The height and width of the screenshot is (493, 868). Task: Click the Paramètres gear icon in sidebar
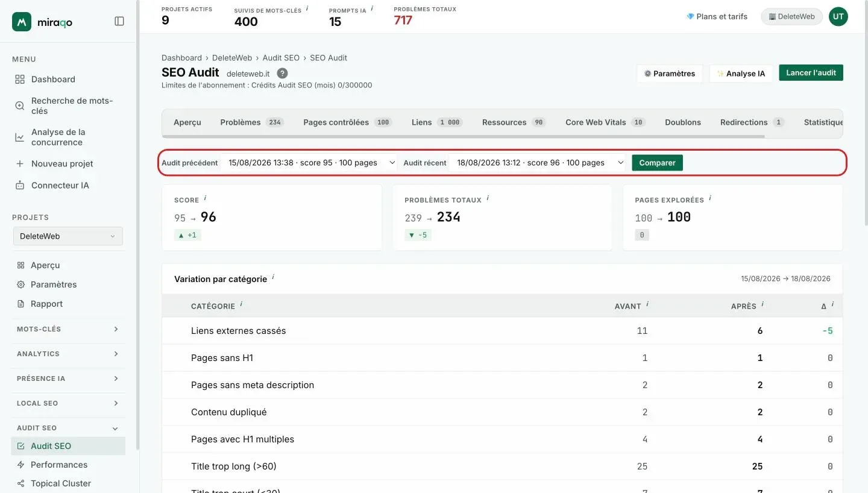(x=21, y=284)
